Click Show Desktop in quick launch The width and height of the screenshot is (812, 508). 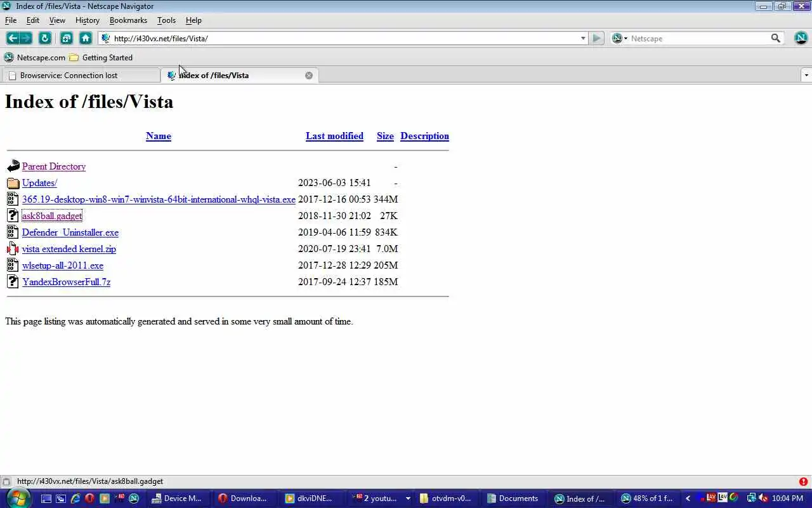46,498
